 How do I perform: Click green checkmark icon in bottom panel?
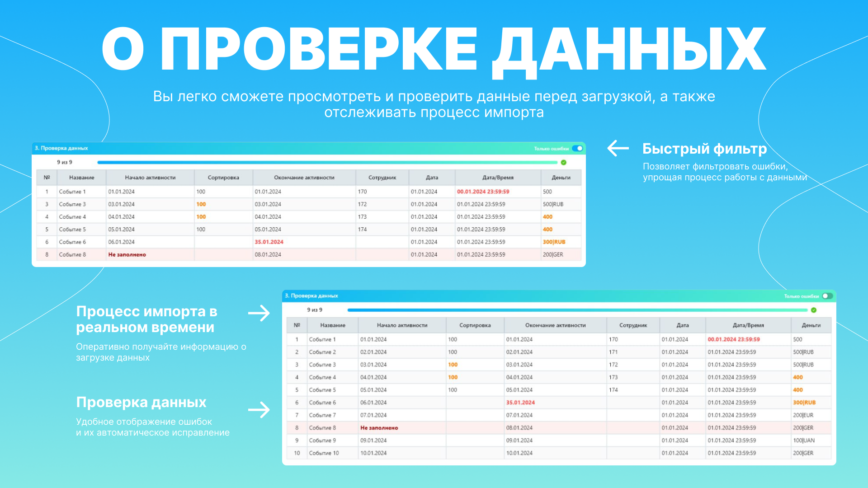click(814, 310)
